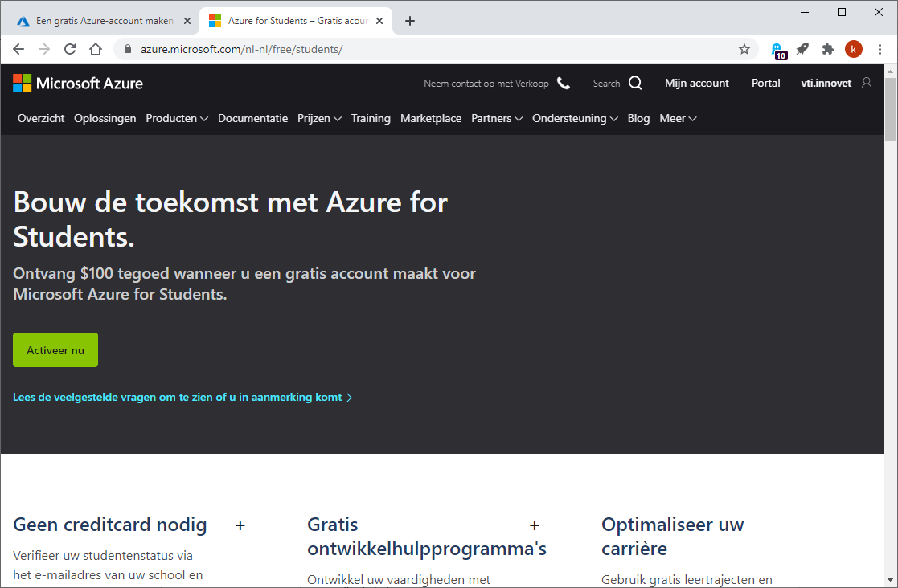Open the Extensions puzzle piece icon

[827, 49]
